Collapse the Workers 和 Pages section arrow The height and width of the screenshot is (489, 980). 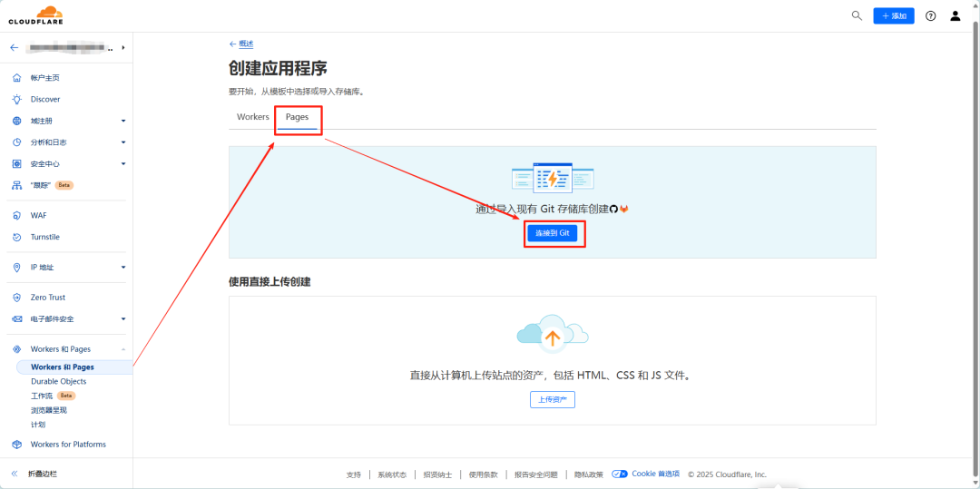(123, 349)
